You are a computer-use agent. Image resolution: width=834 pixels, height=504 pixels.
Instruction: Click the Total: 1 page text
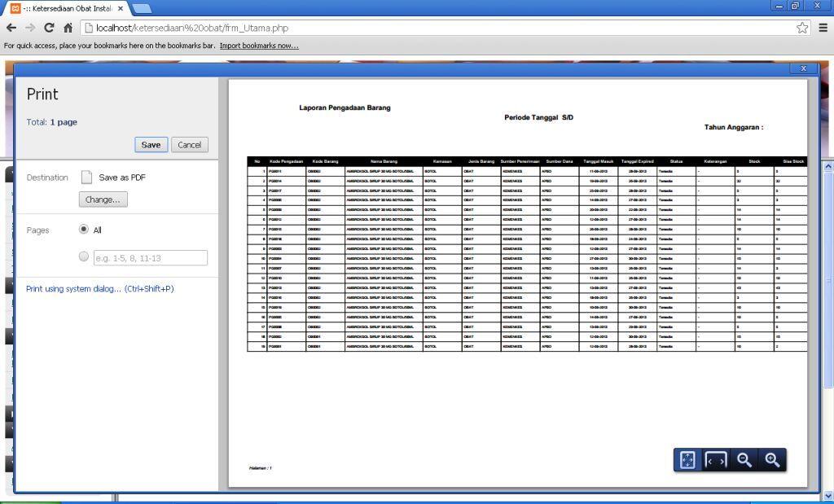(x=51, y=122)
